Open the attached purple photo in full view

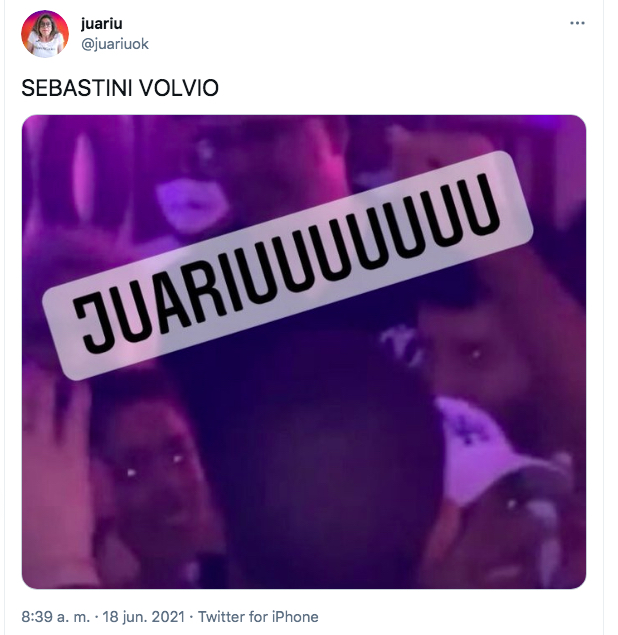(304, 352)
